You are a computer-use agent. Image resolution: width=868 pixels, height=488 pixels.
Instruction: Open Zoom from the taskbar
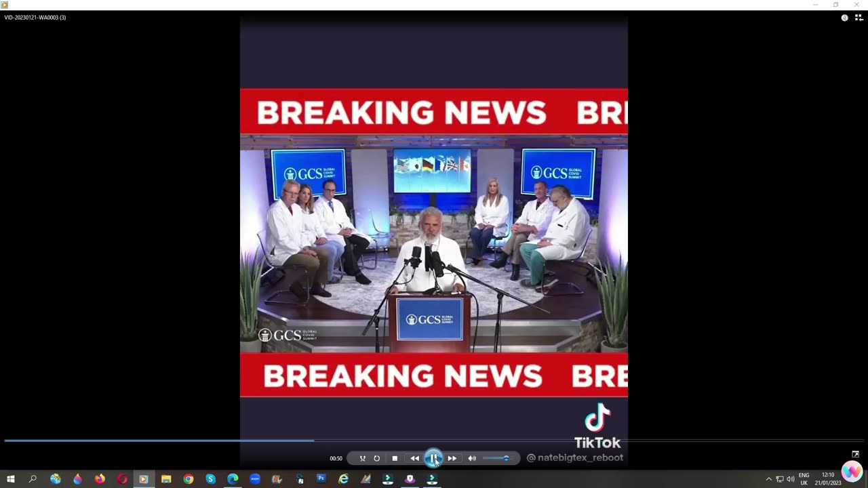click(x=255, y=479)
